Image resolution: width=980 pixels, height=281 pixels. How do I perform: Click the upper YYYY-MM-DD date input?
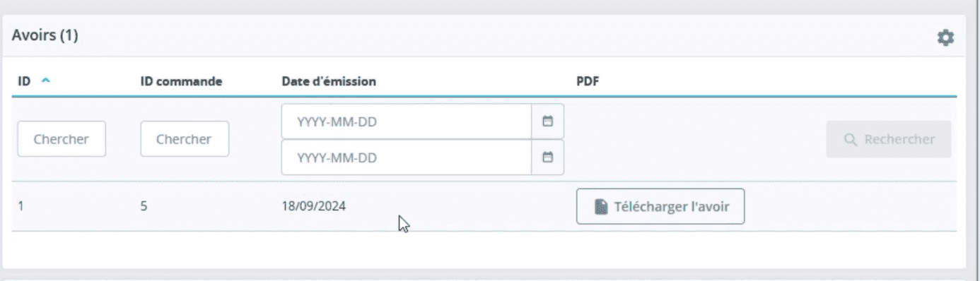[407, 121]
